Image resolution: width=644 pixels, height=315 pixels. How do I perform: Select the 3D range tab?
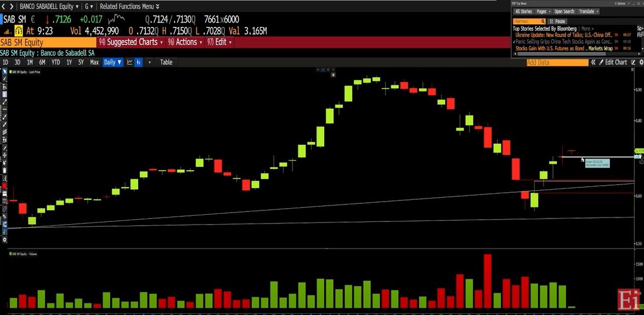17,62
